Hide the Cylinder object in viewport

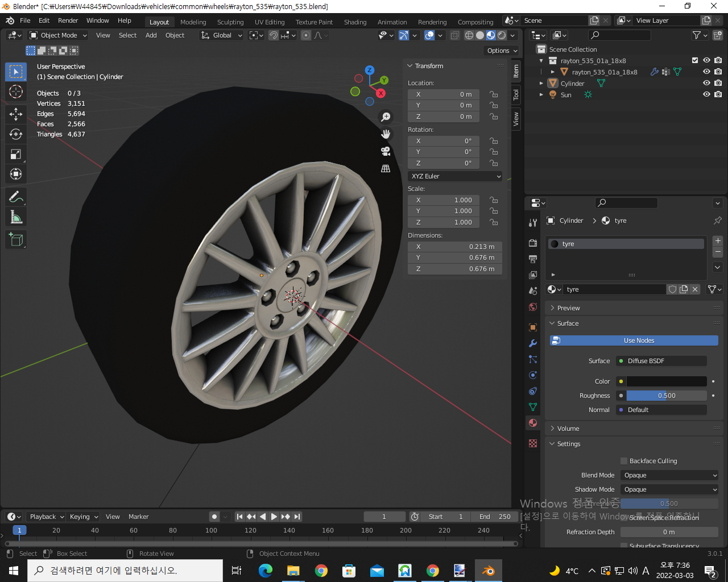(706, 83)
